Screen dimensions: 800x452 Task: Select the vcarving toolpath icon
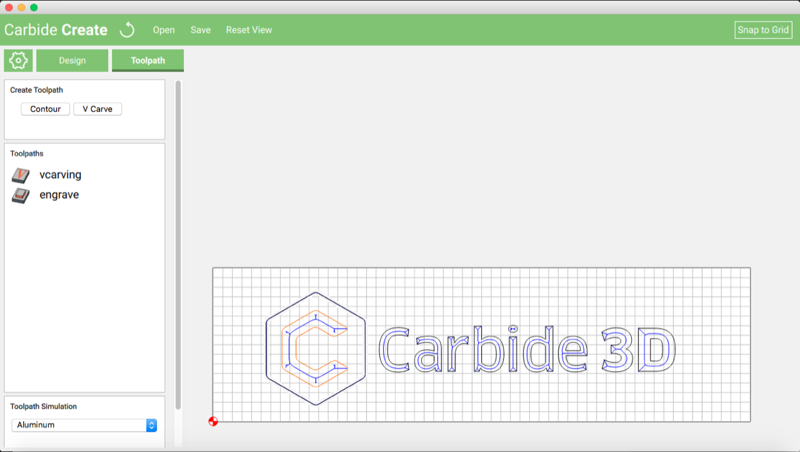coord(21,175)
